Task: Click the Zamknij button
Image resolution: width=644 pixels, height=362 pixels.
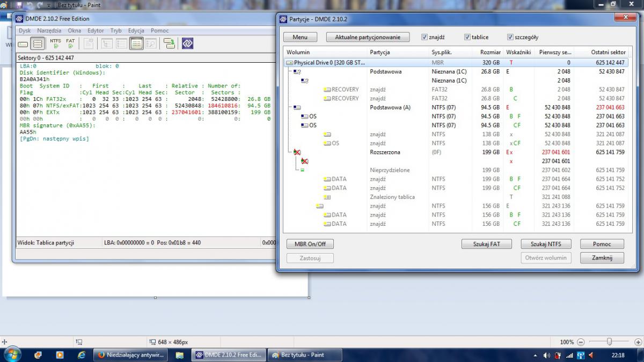Action: click(602, 258)
